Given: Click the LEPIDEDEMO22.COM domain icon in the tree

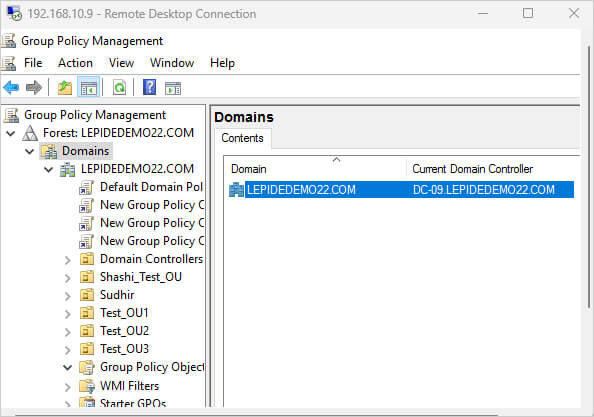Looking at the screenshot, I should 67,169.
